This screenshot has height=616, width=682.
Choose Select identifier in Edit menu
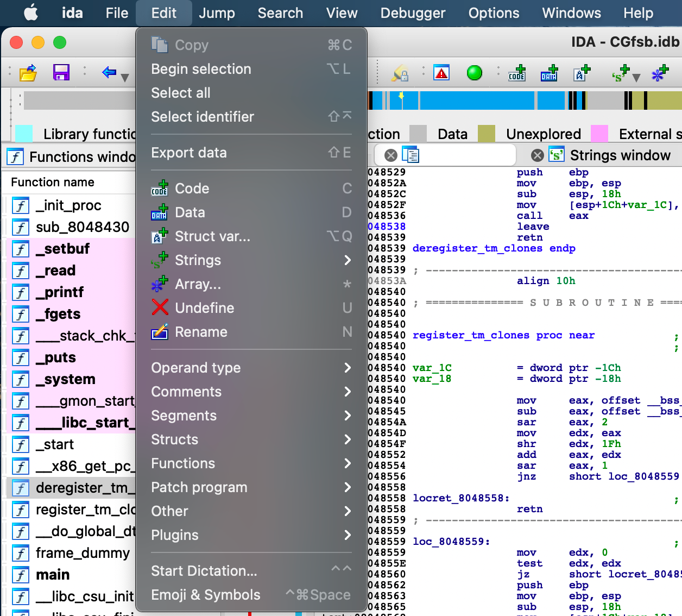[251, 117]
